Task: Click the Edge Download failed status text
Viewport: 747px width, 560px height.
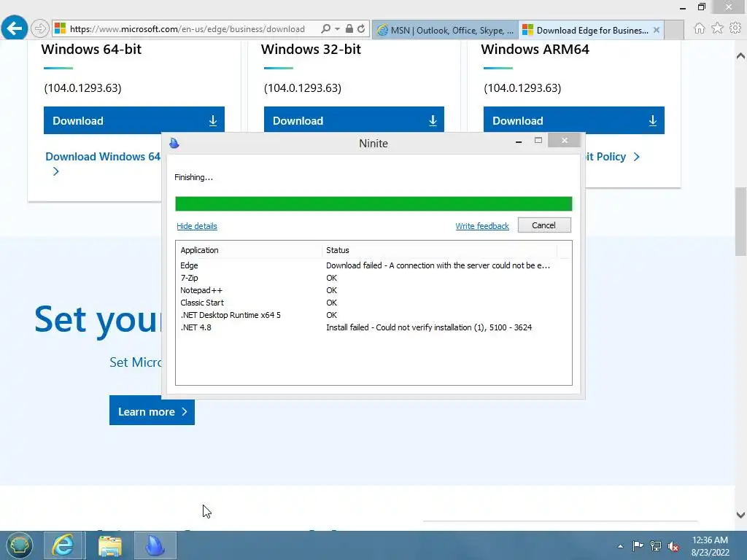Action: 438,265
